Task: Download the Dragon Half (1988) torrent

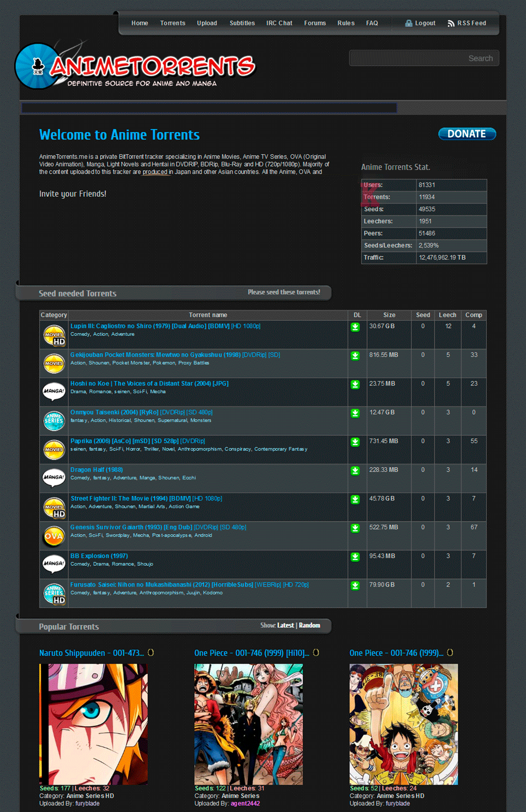Action: [x=355, y=470]
